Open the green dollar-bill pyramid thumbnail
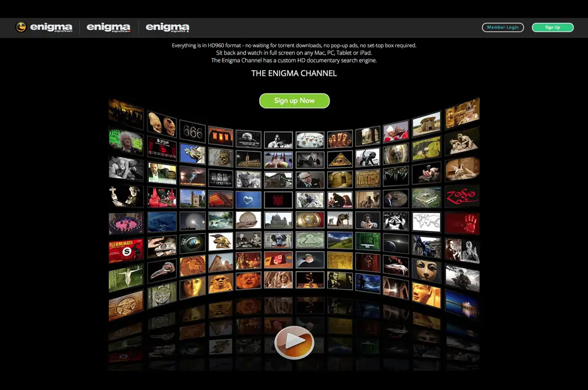Screen dimensions: 588x390 tap(310, 240)
